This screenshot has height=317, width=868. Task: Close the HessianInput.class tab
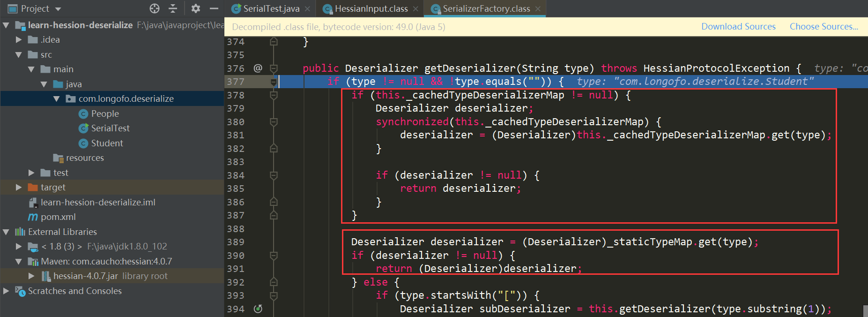415,9
